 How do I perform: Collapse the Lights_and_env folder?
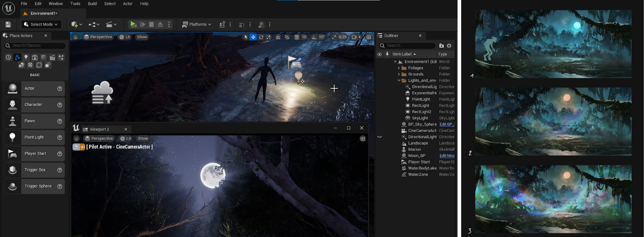[x=399, y=80]
